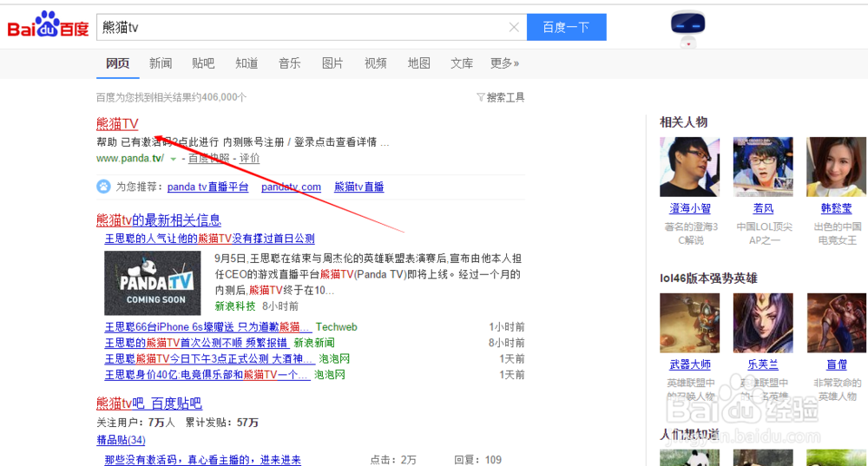Open the 贴吧 tab
The height and width of the screenshot is (466, 868).
[x=203, y=63]
